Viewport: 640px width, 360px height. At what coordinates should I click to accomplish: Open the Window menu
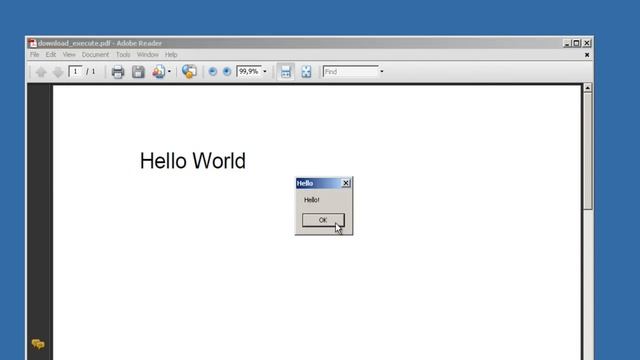pyautogui.click(x=147, y=55)
